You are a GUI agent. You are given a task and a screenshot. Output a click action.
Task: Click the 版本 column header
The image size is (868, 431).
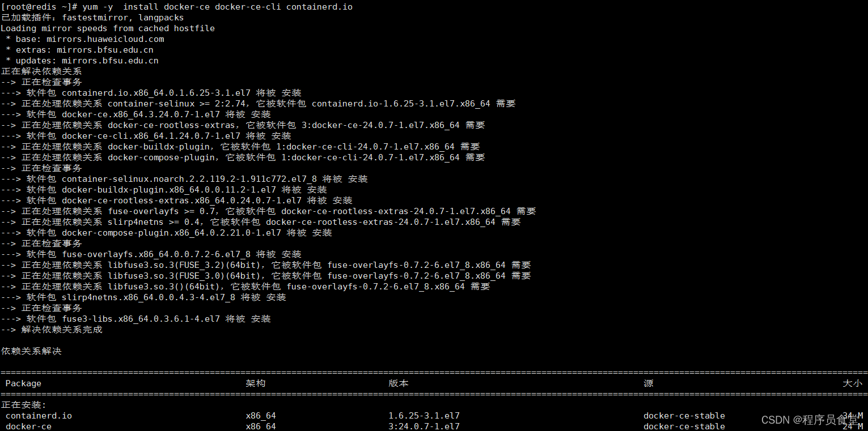click(399, 383)
